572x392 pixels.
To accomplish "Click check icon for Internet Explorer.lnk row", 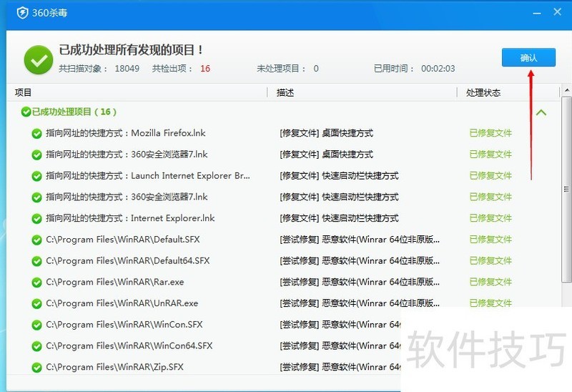I will 36,219.
